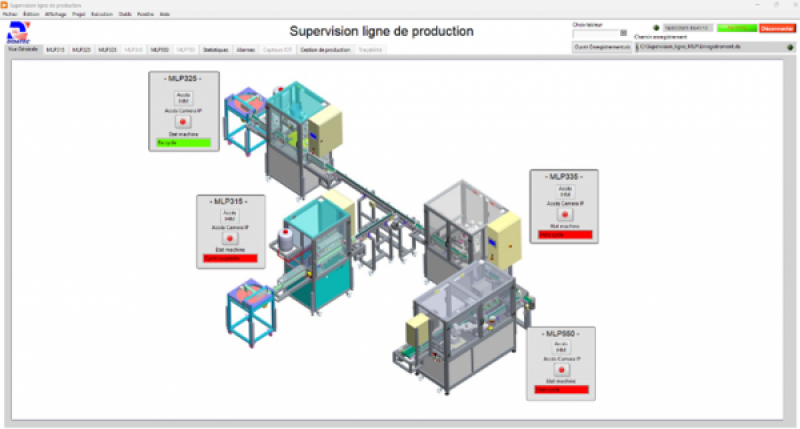Open the MLP335 IP camera button
Image resolution: width=800 pixels, height=429 pixels.
pyautogui.click(x=564, y=214)
